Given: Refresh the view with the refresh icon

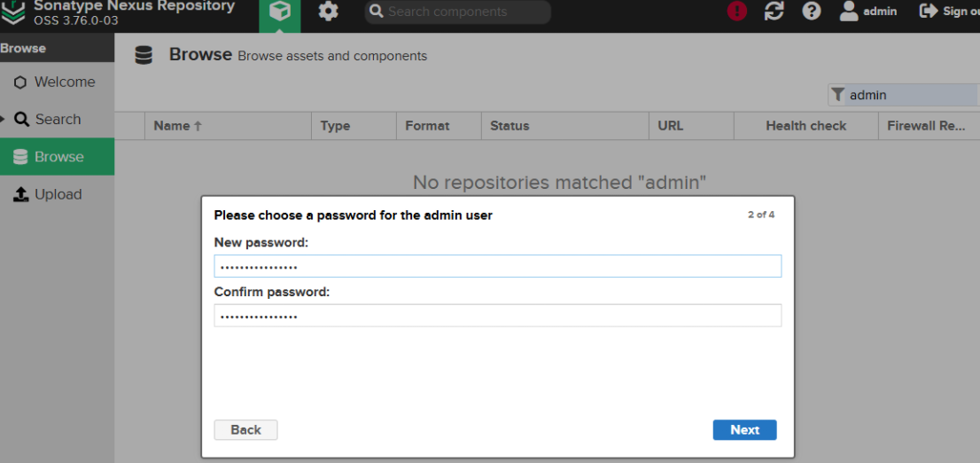Looking at the screenshot, I should tap(774, 12).
